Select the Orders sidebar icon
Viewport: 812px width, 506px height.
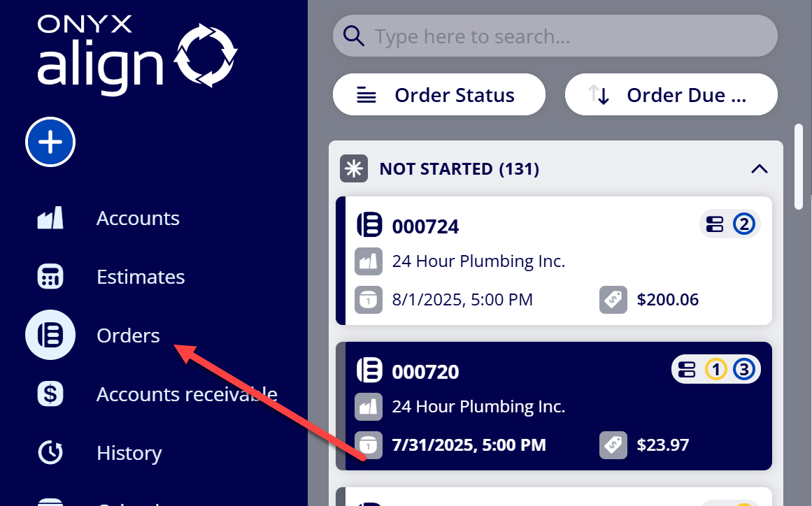50,335
